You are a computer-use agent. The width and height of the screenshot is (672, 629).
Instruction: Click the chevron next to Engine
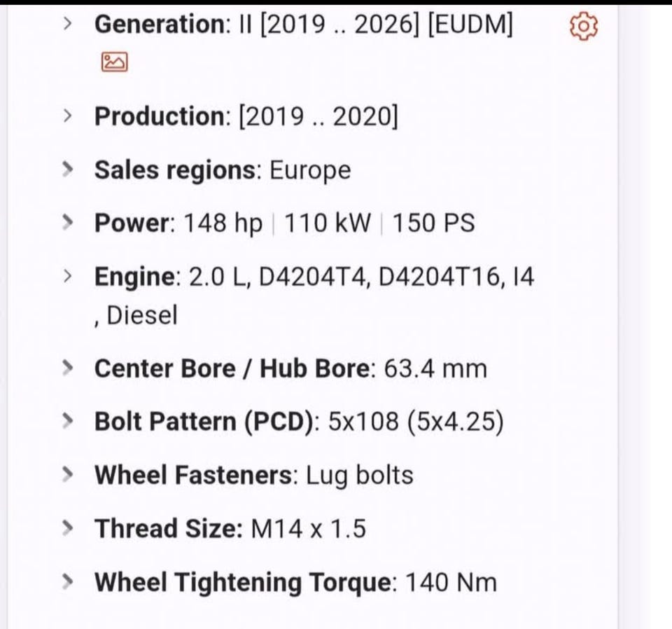(67, 276)
